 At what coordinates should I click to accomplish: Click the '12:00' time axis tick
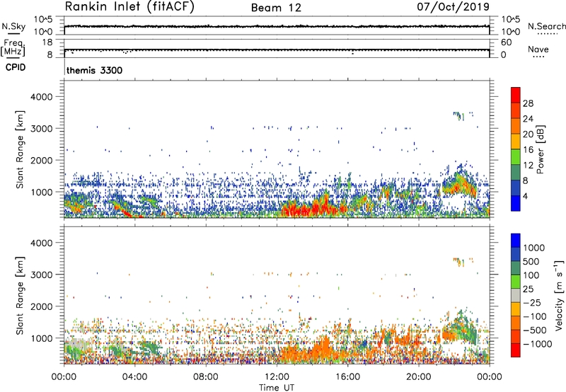(x=277, y=377)
